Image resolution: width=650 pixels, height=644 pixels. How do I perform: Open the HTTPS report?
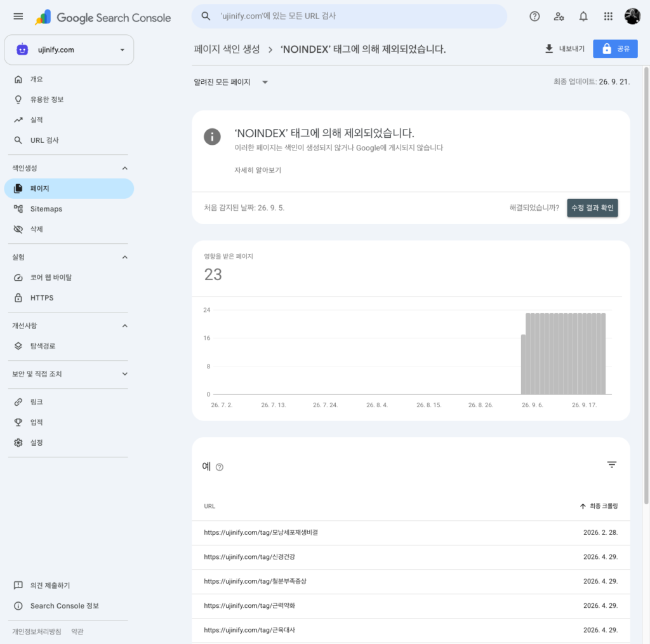(x=69, y=298)
